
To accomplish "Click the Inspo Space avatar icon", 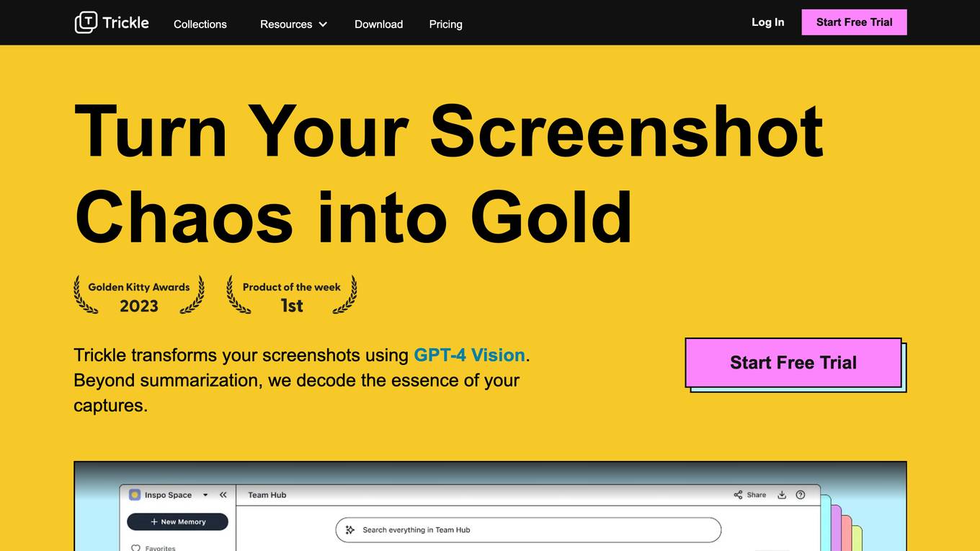I will pos(135,495).
